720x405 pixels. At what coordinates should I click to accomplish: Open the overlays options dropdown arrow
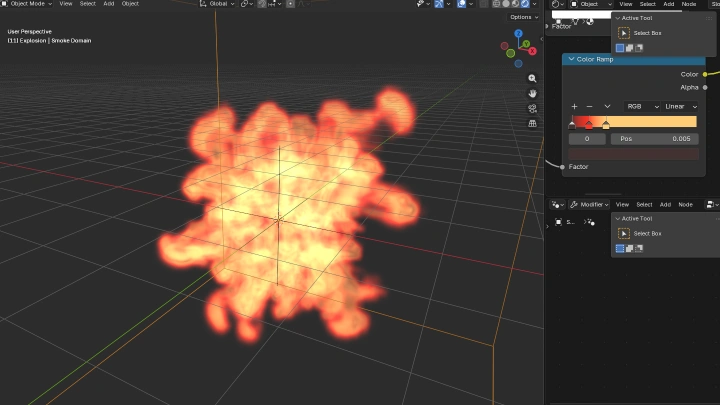pyautogui.click(x=471, y=4)
